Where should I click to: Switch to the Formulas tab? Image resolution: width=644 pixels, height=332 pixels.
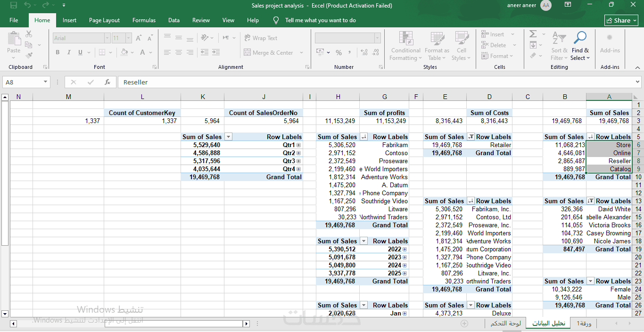tap(144, 20)
